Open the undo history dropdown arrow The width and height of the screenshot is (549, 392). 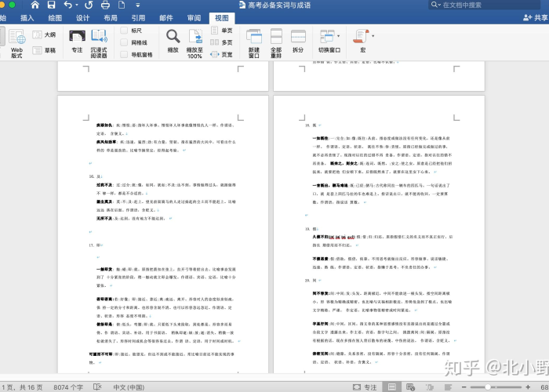[x=77, y=5]
